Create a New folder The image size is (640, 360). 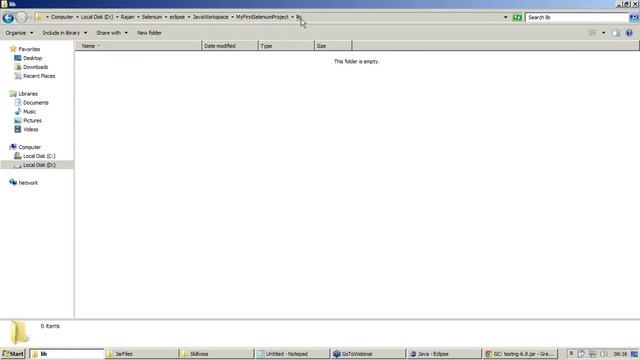click(x=149, y=33)
